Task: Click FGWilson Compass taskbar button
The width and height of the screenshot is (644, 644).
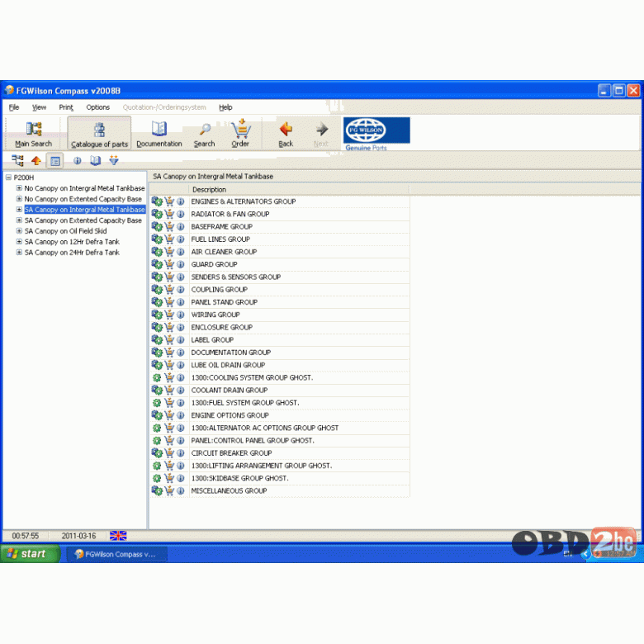Action: coord(116,554)
